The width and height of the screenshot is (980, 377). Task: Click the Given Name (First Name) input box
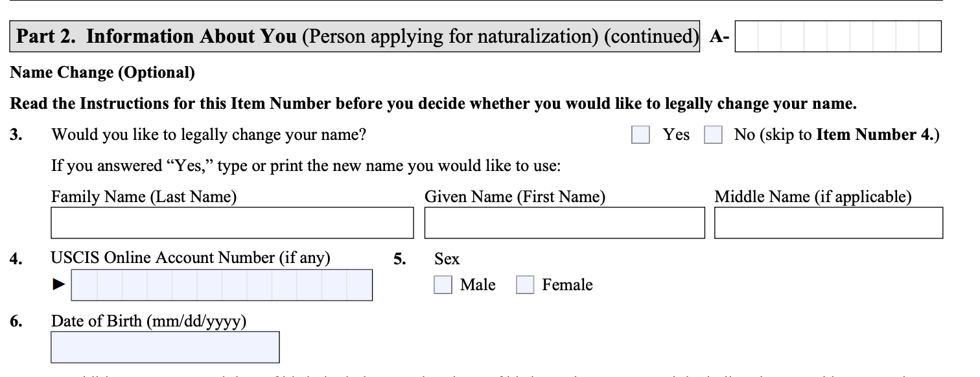(x=564, y=223)
